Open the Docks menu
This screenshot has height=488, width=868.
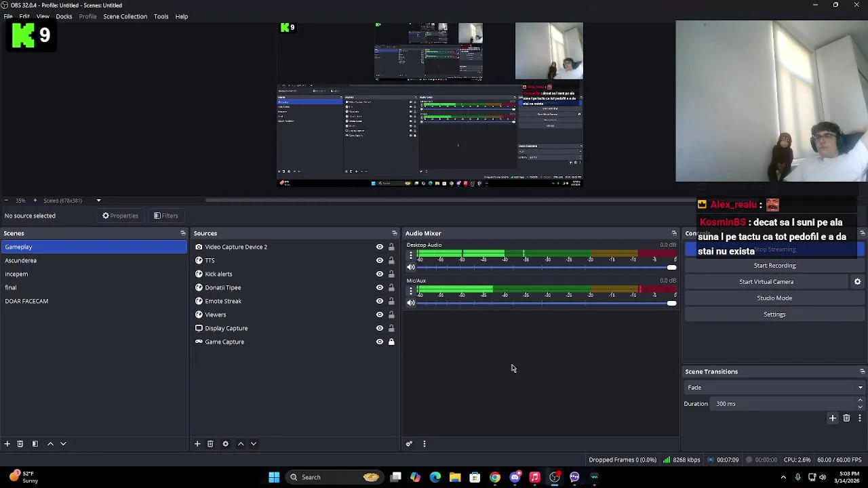pyautogui.click(x=64, y=16)
